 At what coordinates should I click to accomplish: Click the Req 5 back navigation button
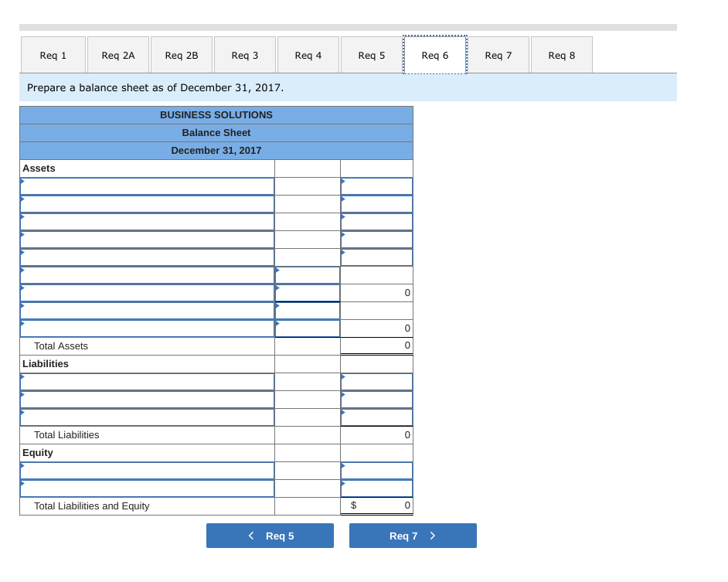270,535
